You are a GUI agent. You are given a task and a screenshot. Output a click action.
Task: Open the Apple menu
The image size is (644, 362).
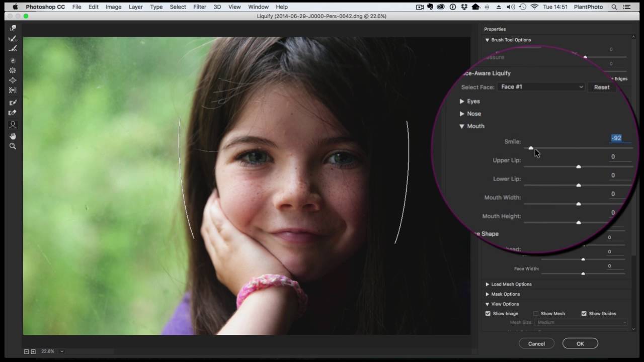pyautogui.click(x=15, y=7)
